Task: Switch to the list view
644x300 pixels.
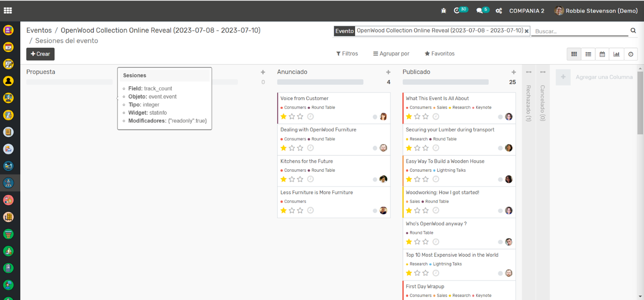Action: [x=588, y=54]
